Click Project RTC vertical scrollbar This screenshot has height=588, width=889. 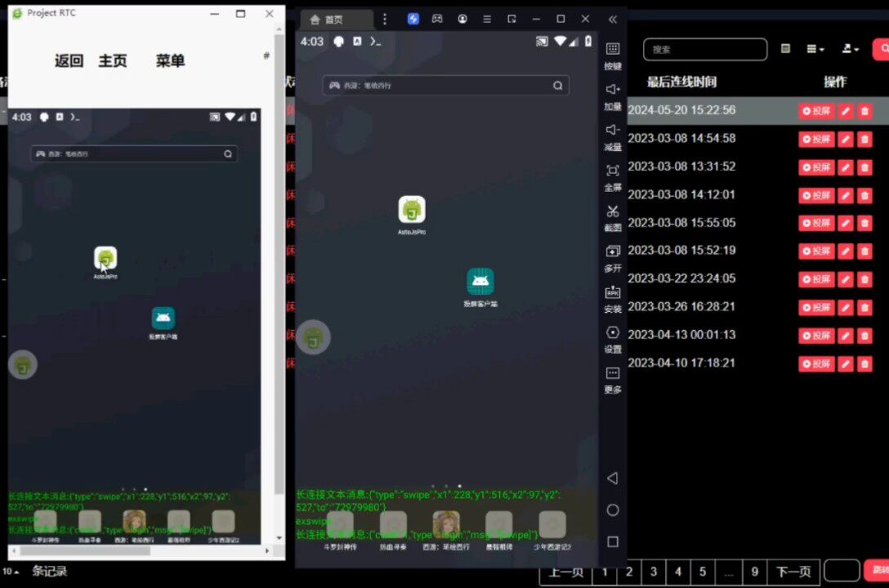[279, 264]
